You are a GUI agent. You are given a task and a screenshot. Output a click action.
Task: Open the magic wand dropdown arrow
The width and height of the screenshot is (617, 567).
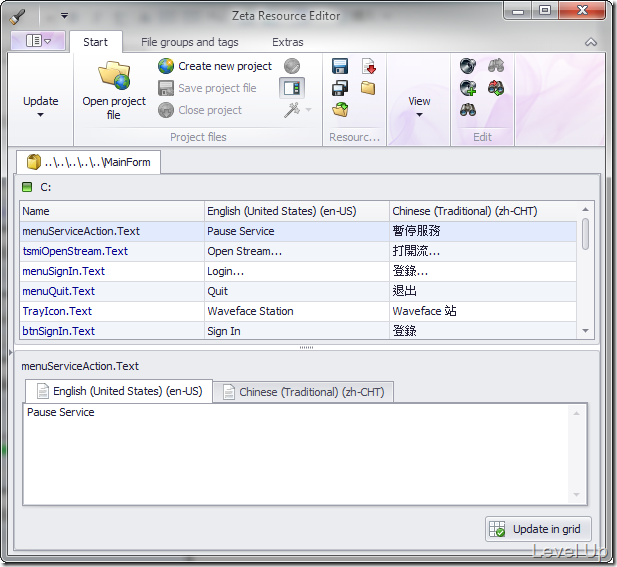308,110
